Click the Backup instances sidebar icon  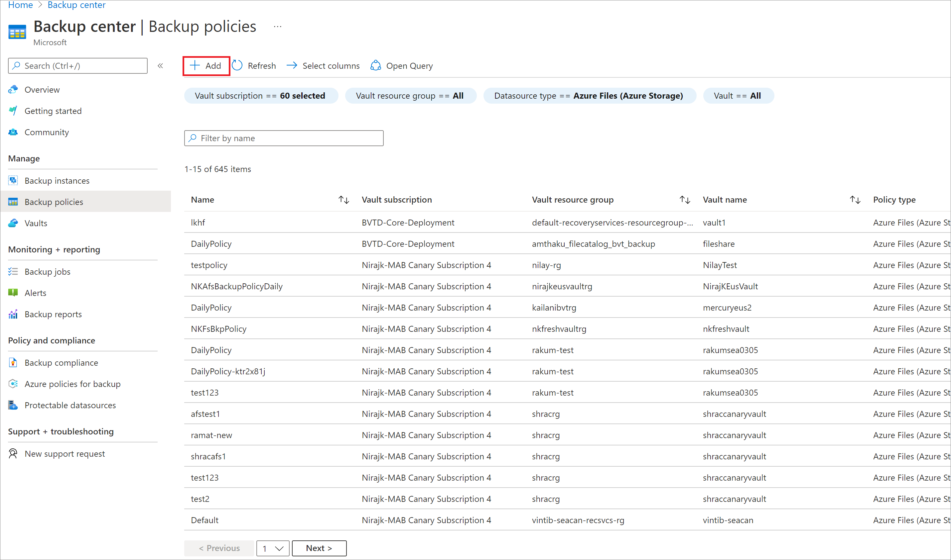(x=13, y=180)
